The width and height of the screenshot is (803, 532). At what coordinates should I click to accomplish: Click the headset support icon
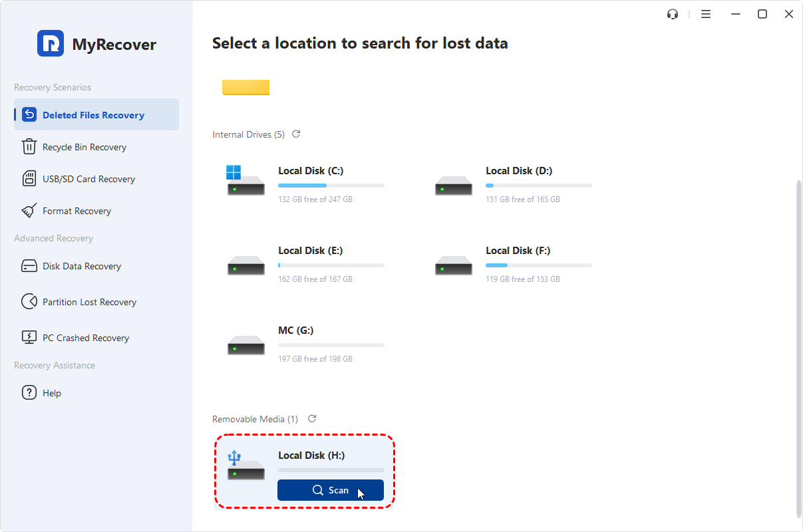click(x=673, y=13)
